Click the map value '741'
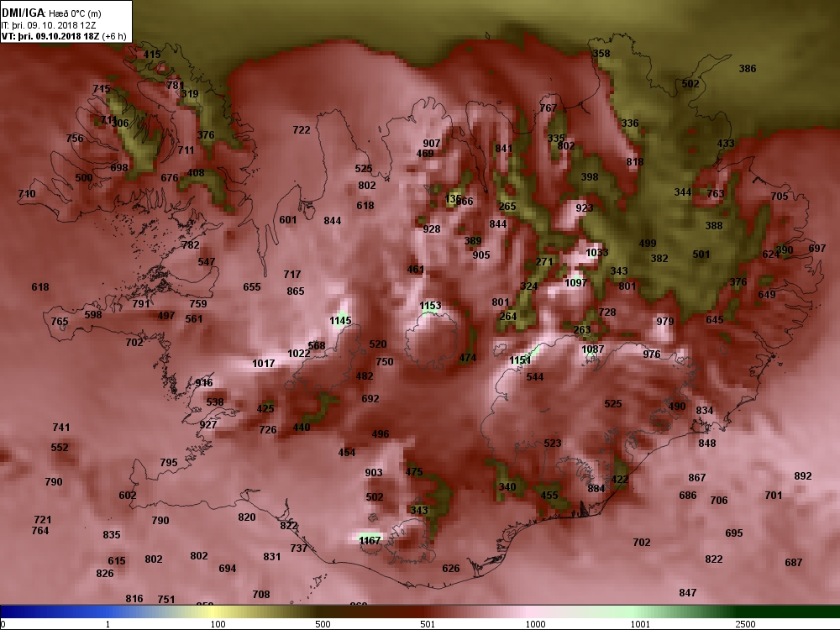This screenshot has height=630, width=840. pos(61,428)
